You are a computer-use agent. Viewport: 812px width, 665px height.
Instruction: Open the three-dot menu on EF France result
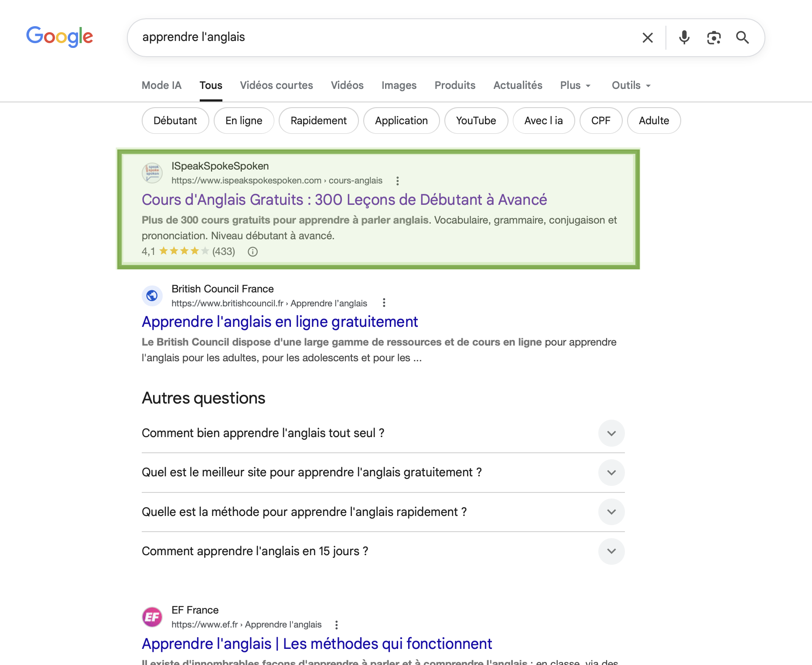336,624
